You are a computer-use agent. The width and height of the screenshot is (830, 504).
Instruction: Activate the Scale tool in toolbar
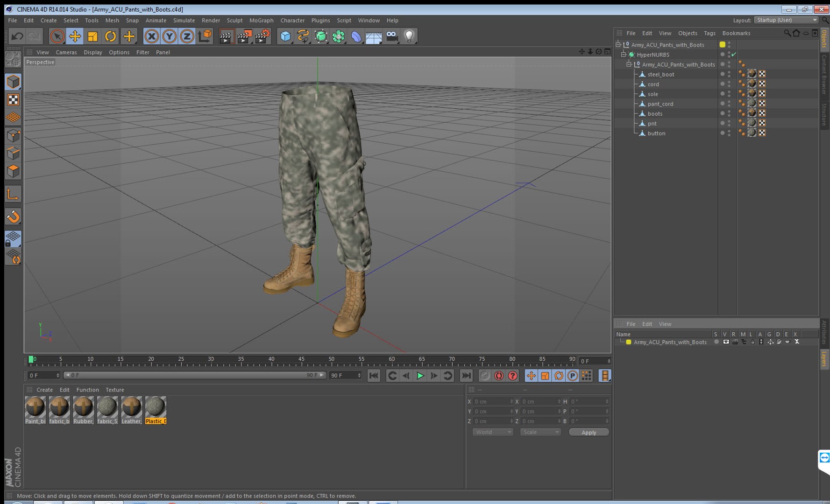click(92, 36)
